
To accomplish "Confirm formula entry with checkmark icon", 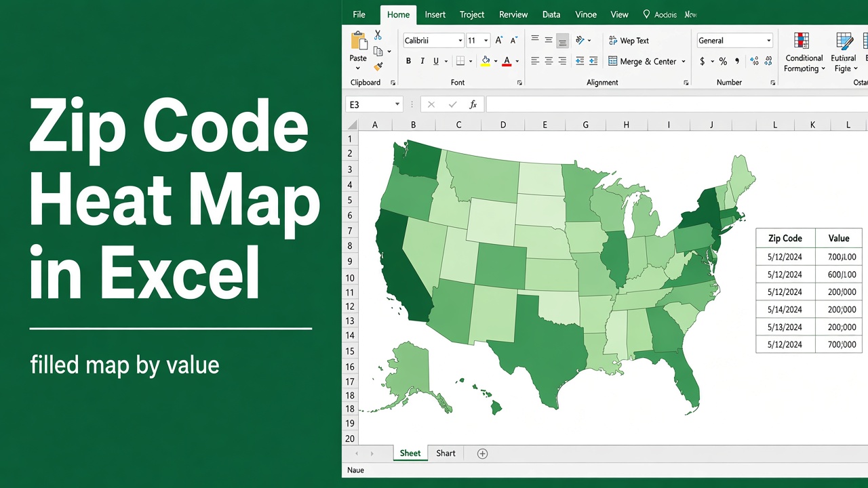I will (452, 104).
